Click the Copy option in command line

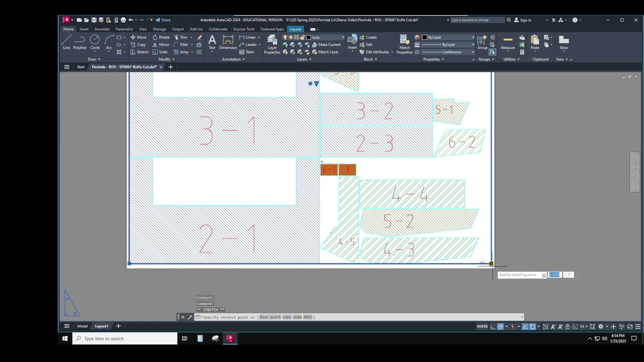286,317
